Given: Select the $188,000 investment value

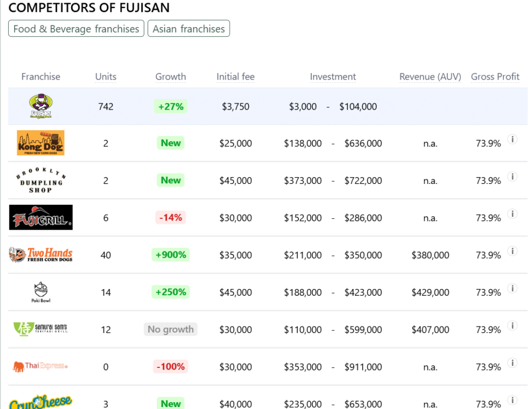Looking at the screenshot, I should [303, 292].
